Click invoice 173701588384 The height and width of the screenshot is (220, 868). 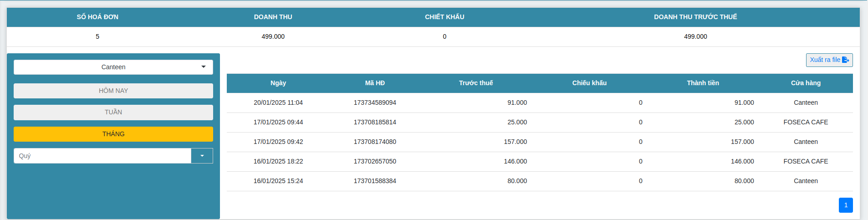[x=375, y=181]
